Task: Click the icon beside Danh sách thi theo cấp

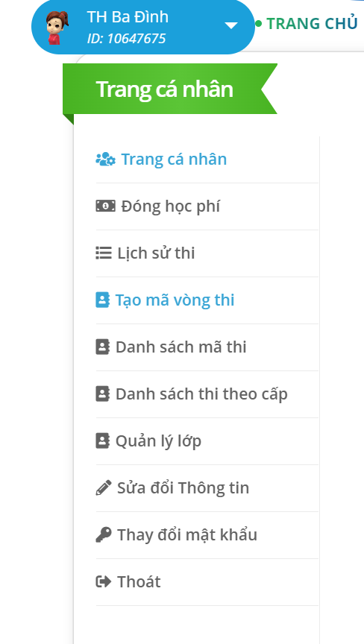Action: [103, 394]
